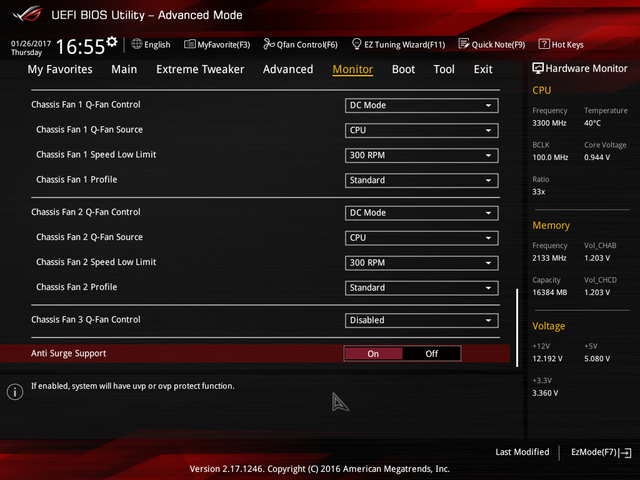Select Chassis Fan 2 Q-Fan Source label
This screenshot has width=640, height=480.
[x=89, y=237]
